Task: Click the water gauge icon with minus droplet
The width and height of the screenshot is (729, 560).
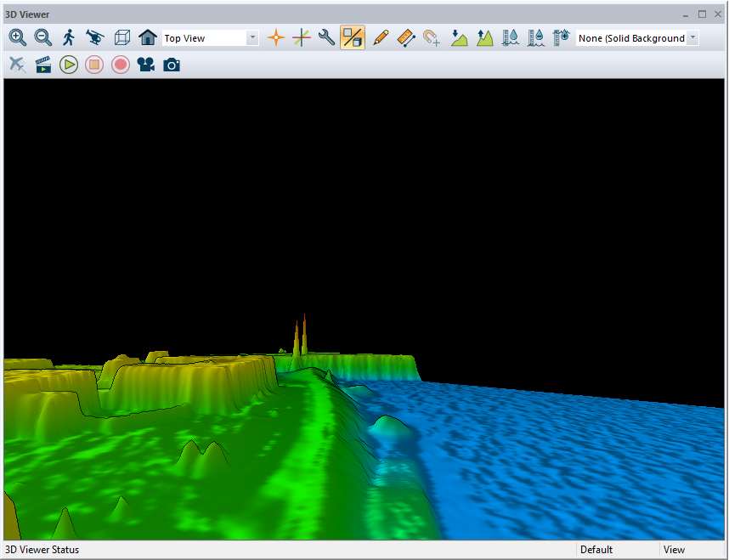Action: tap(536, 37)
